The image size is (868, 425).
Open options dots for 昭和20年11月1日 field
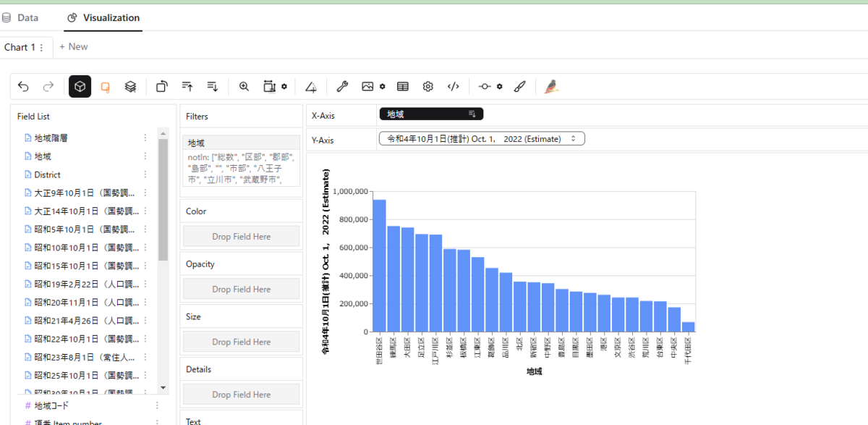click(x=145, y=303)
